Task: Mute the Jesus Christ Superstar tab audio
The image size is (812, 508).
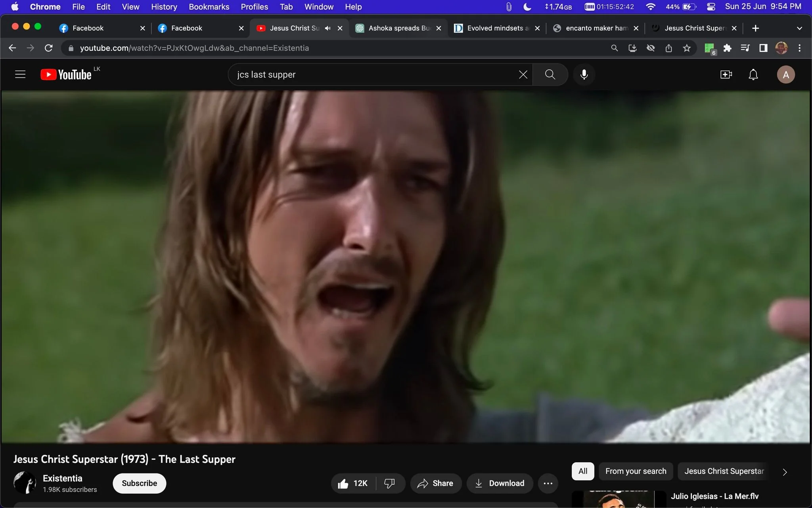Action: coord(327,28)
